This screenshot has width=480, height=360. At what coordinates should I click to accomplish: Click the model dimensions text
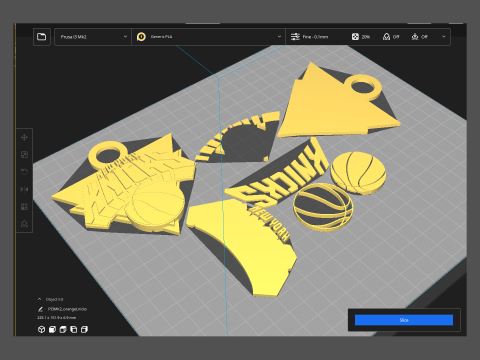pos(56,318)
